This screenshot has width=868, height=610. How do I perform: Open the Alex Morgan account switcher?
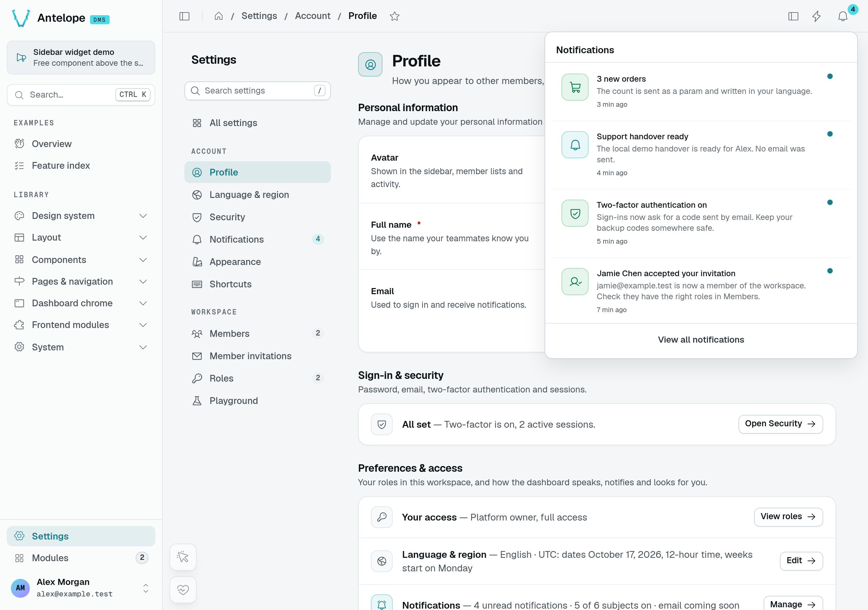tap(81, 588)
